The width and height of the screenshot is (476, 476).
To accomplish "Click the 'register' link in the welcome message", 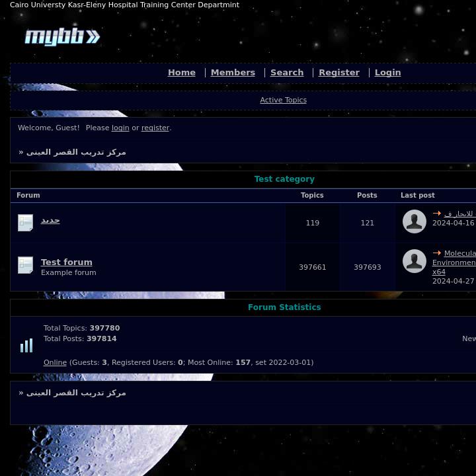I will 155,128.
